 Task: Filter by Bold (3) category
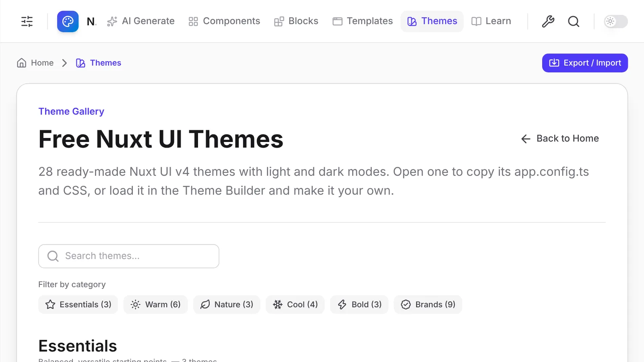359,304
